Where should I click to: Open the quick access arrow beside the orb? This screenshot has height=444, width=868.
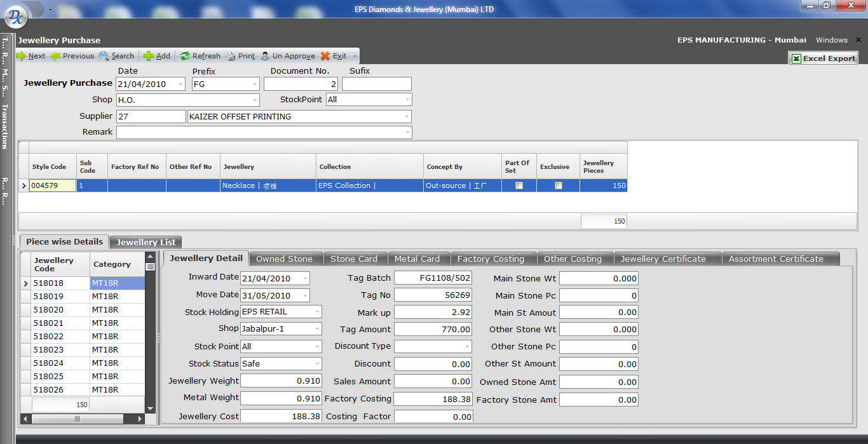pos(50,10)
